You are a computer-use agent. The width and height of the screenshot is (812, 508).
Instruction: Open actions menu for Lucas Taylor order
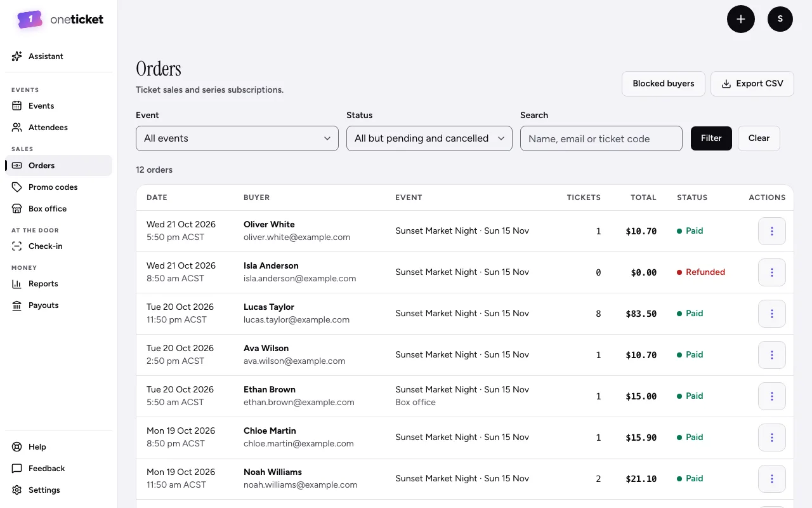click(772, 314)
